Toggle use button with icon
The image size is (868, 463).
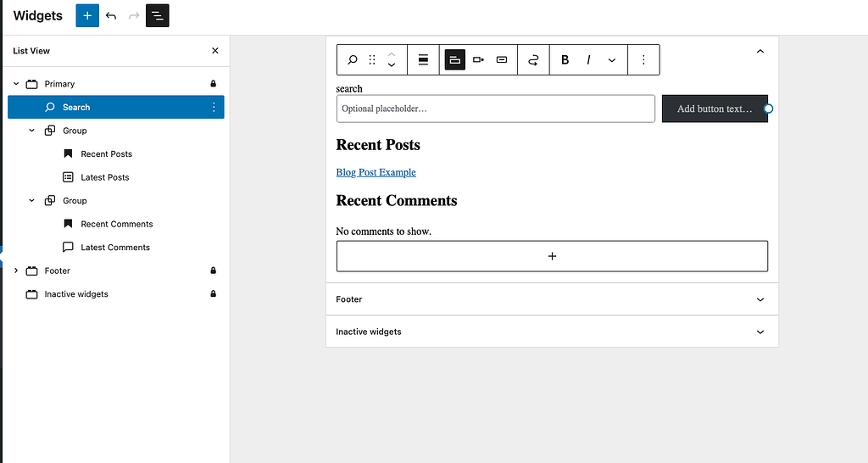(502, 60)
